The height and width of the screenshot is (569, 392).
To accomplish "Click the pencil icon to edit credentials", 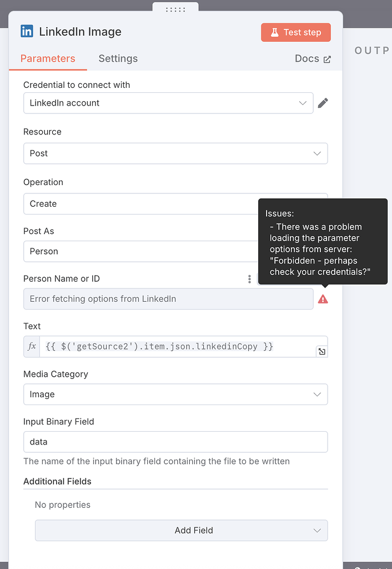I will pos(323,103).
